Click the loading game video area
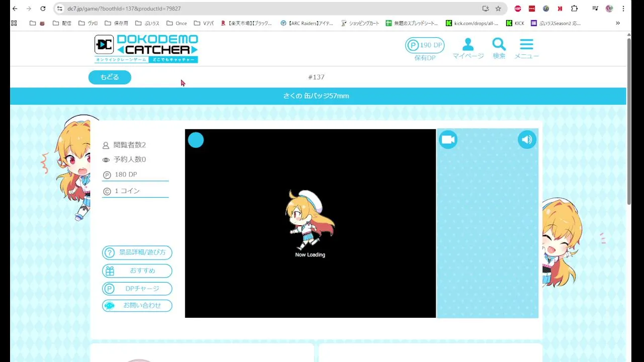644x362 pixels. click(310, 223)
